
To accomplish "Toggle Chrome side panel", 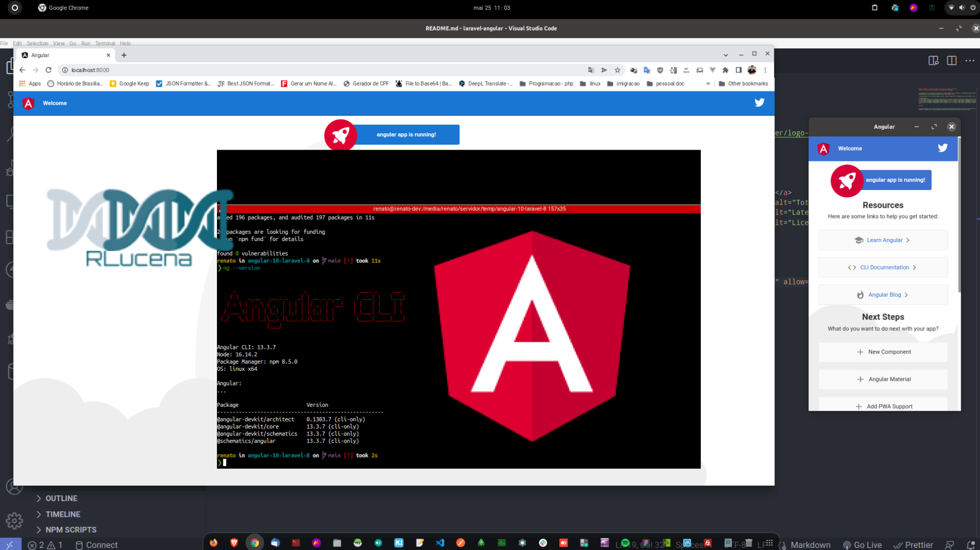I will click(x=739, y=70).
